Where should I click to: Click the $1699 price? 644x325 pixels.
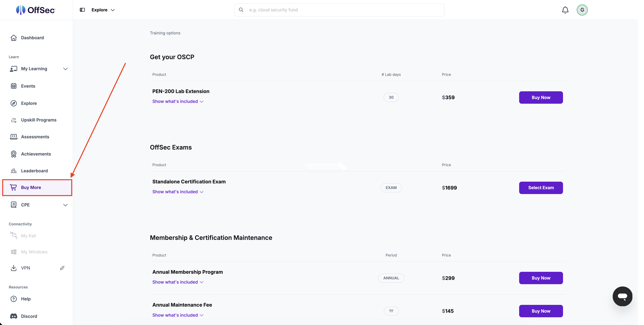(x=449, y=188)
